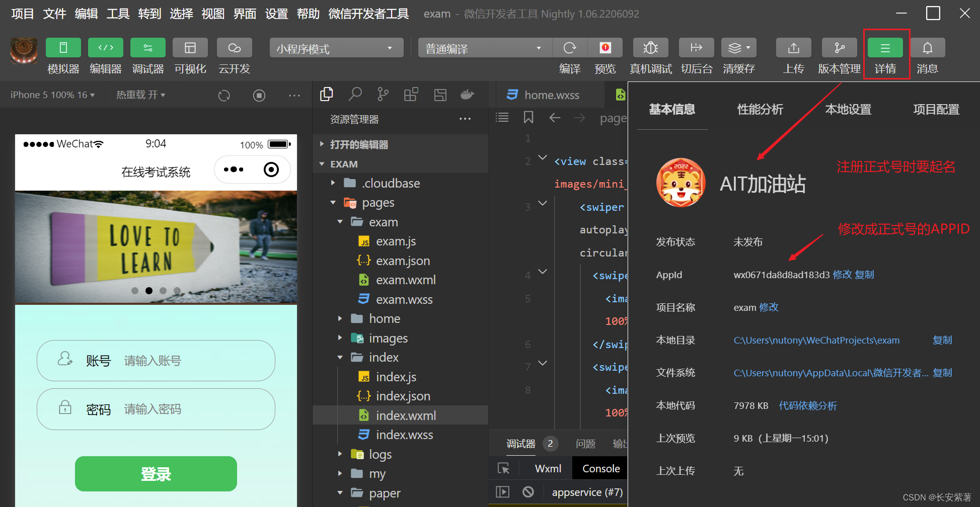Click the green 登录 button

coord(156,474)
